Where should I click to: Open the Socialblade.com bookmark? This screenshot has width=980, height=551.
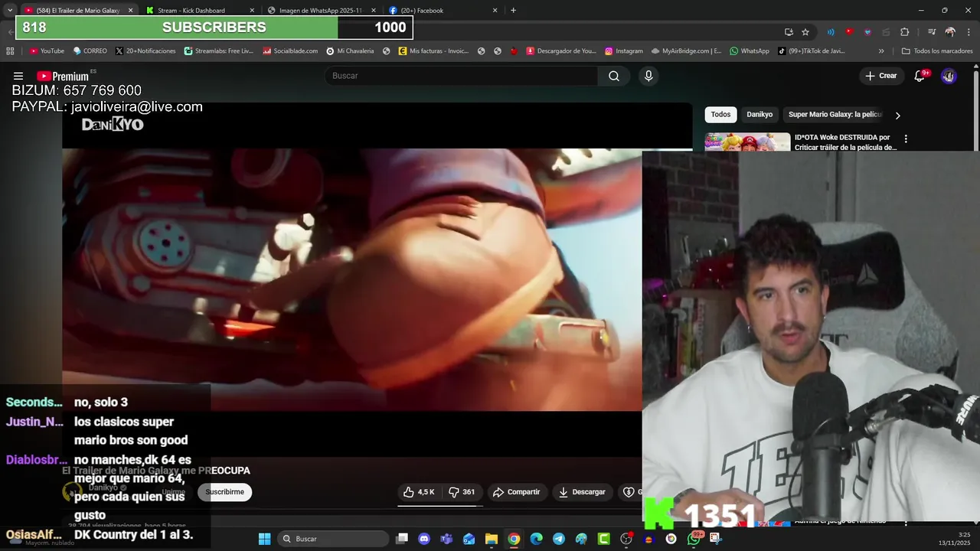290,51
